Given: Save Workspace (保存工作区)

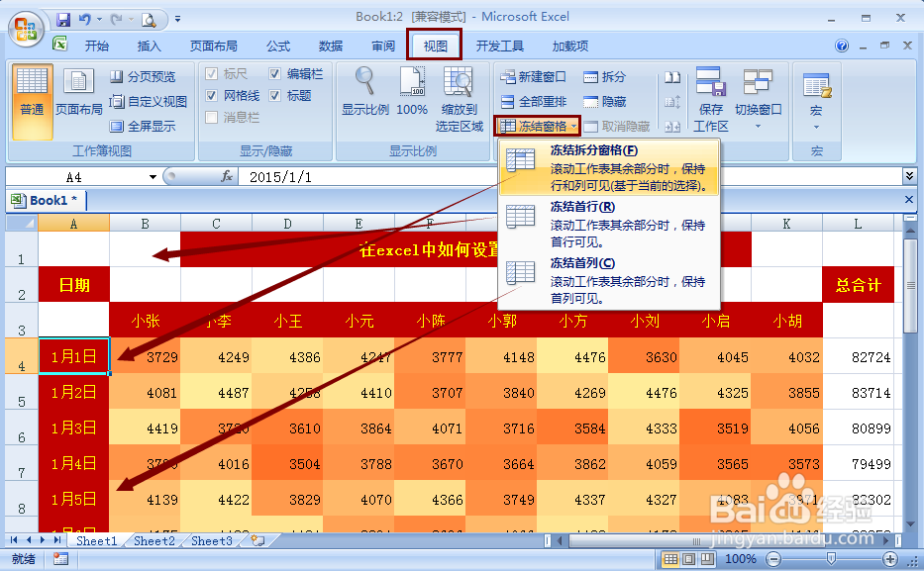Looking at the screenshot, I should point(711,99).
